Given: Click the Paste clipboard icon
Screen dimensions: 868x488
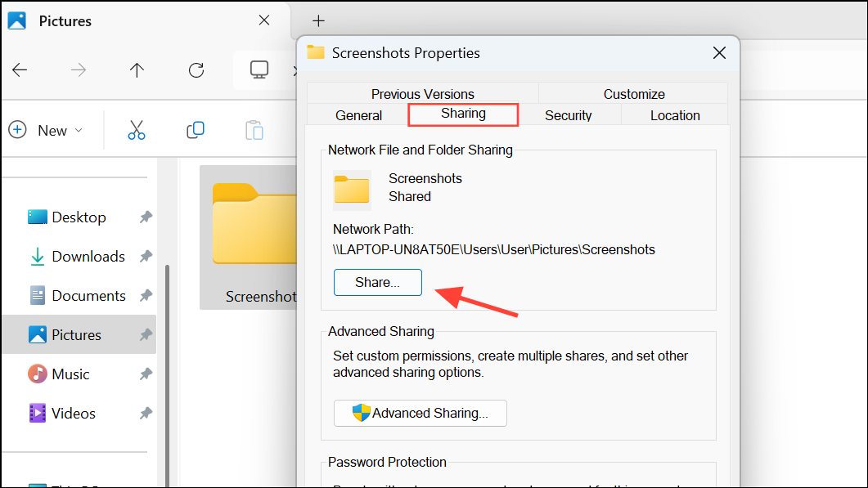Looking at the screenshot, I should [x=254, y=131].
